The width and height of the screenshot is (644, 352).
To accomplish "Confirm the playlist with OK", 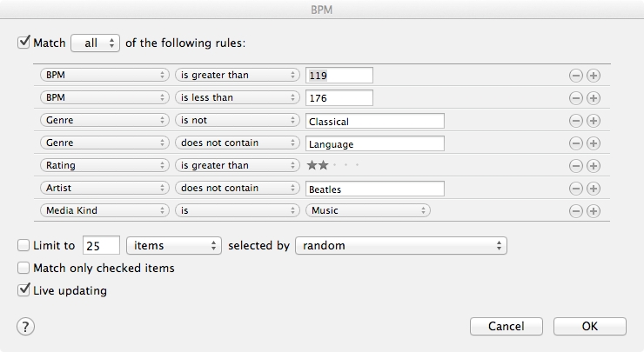I will [x=590, y=327].
